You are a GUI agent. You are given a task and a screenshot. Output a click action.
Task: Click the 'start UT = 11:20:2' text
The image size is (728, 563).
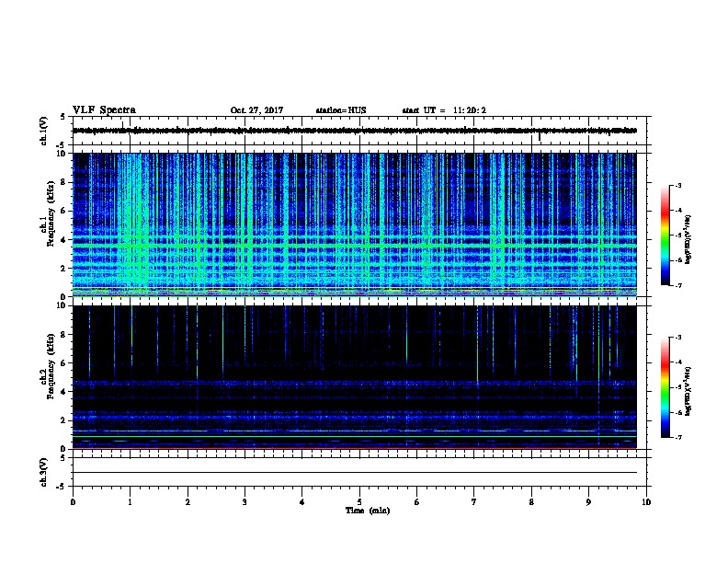coord(444,110)
